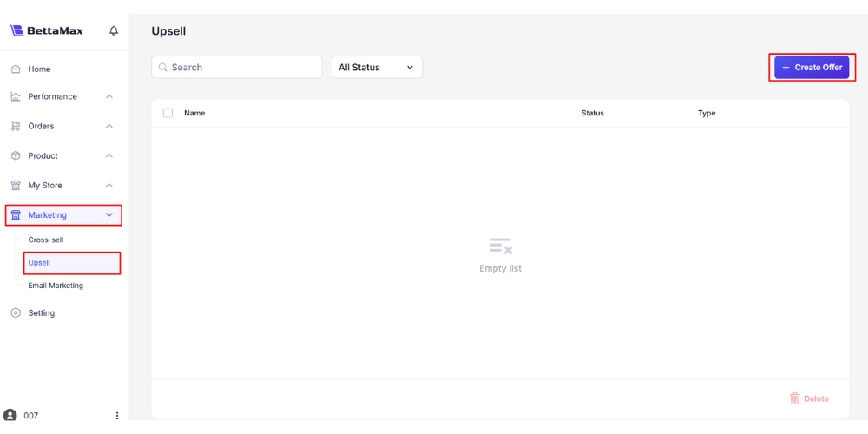Expand the Performance chevron
868x434 pixels.
click(109, 96)
